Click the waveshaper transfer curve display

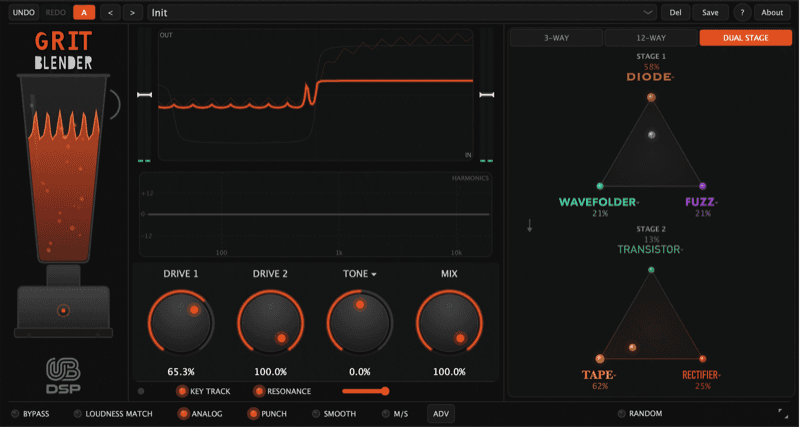(315, 95)
